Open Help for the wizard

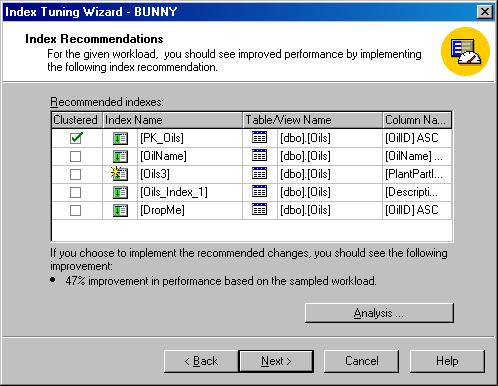pyautogui.click(x=447, y=361)
